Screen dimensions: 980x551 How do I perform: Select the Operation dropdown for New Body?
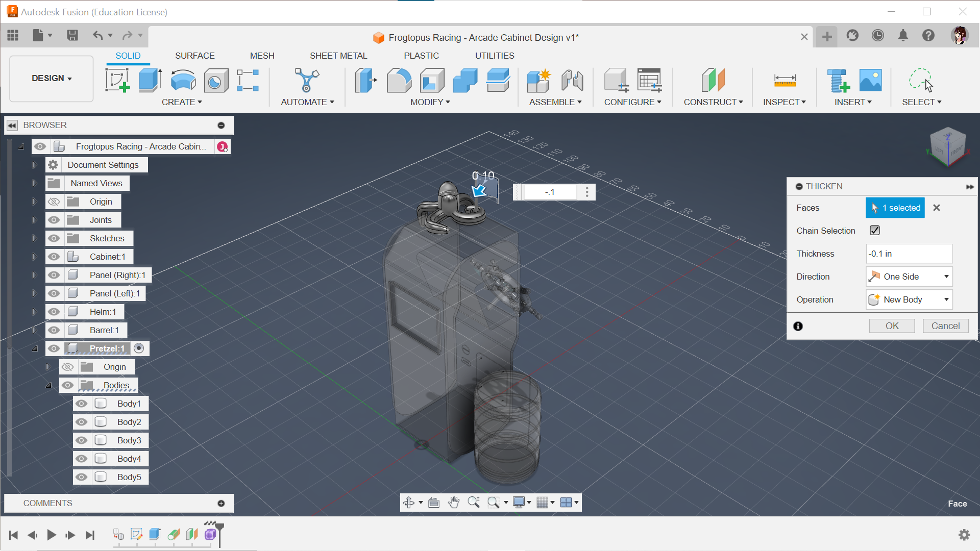click(x=909, y=299)
